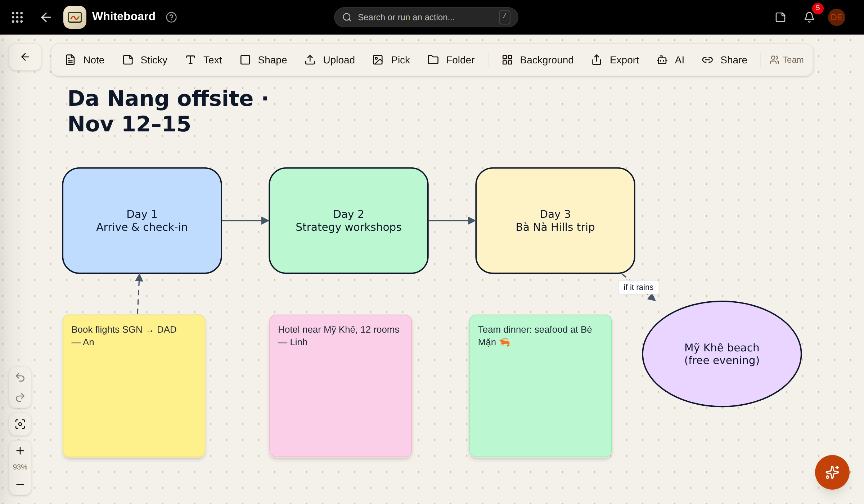Add a Folder from the toolbar

[451, 60]
